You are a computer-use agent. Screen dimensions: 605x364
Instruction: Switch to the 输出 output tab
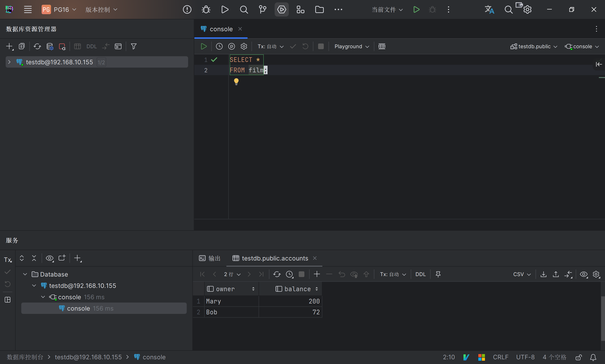[x=210, y=258]
